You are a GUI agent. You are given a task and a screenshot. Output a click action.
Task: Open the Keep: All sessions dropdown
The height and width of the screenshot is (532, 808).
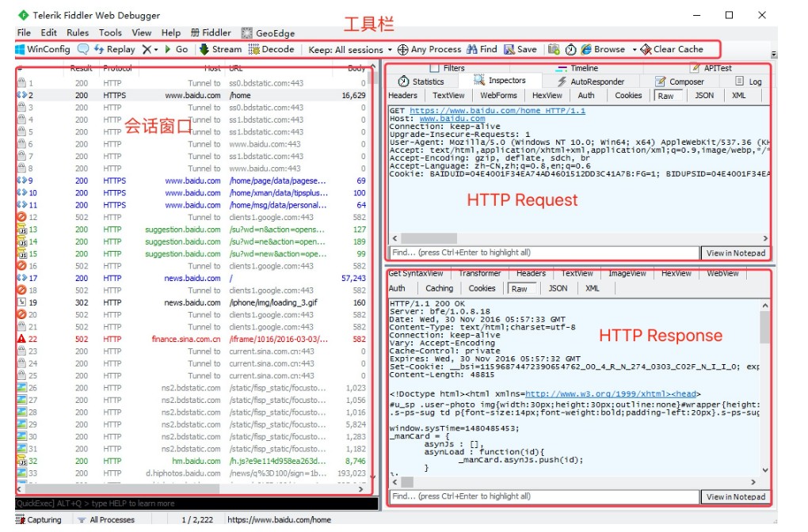(x=350, y=50)
